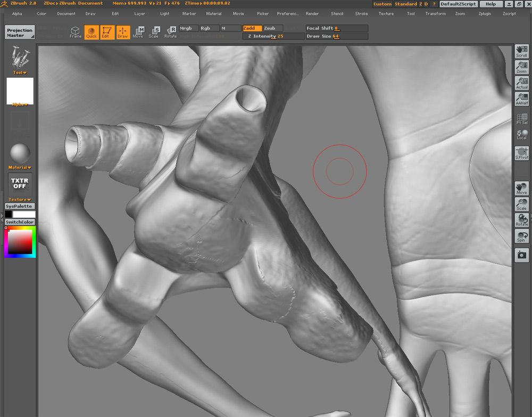This screenshot has width=532, height=417.
Task: Select the Rotate gyro mode
Action: point(170,32)
